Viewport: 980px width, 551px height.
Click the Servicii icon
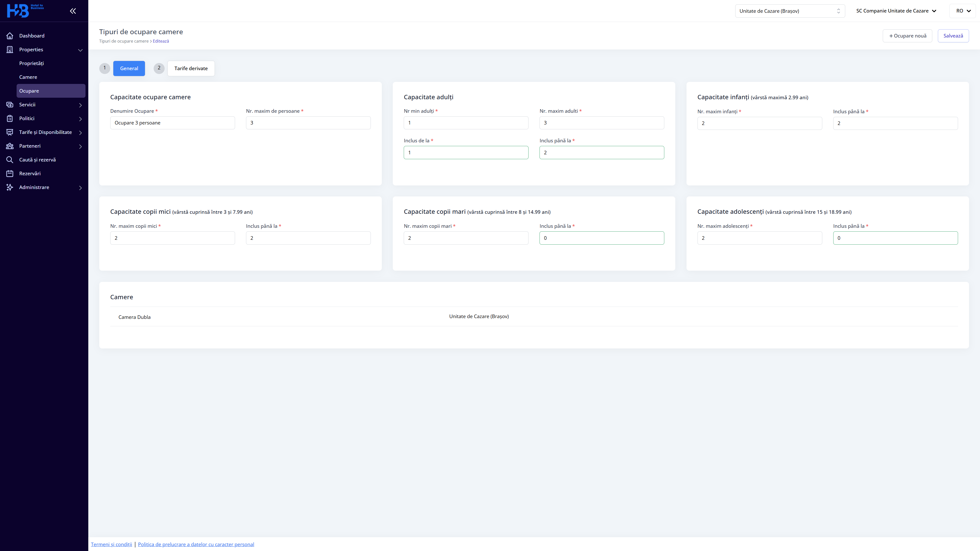click(x=10, y=105)
